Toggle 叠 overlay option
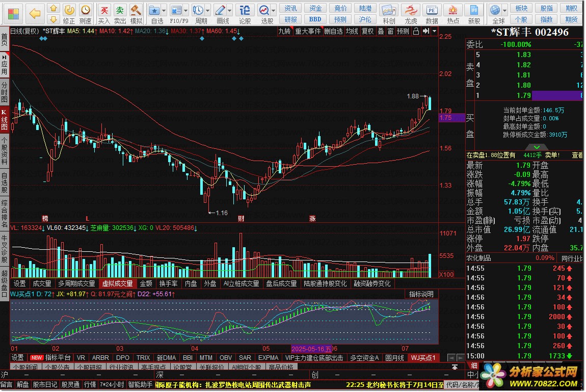 tap(381, 32)
